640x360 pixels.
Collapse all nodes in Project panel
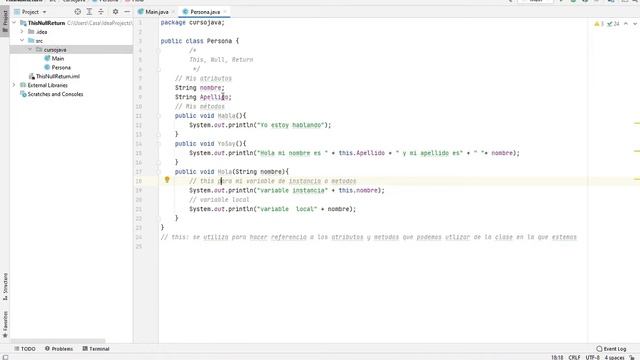101,12
